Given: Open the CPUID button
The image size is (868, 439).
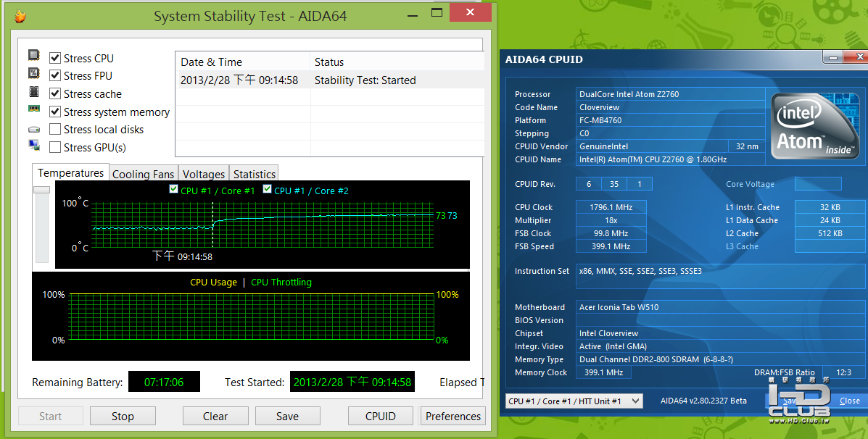Looking at the screenshot, I should [380, 417].
